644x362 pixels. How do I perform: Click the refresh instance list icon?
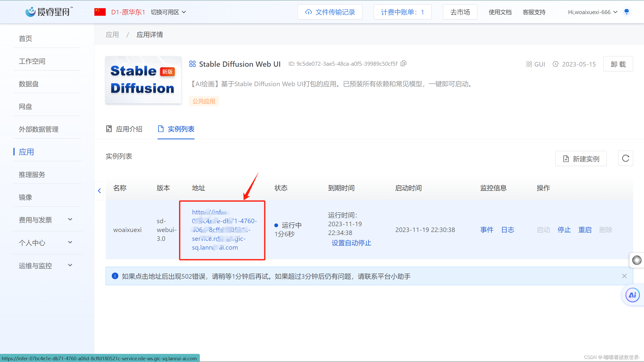(x=625, y=158)
